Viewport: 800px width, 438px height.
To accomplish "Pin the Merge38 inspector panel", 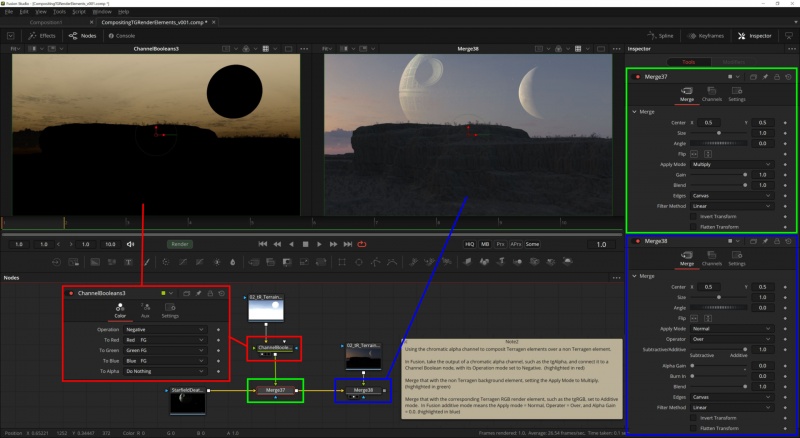I will pos(765,241).
